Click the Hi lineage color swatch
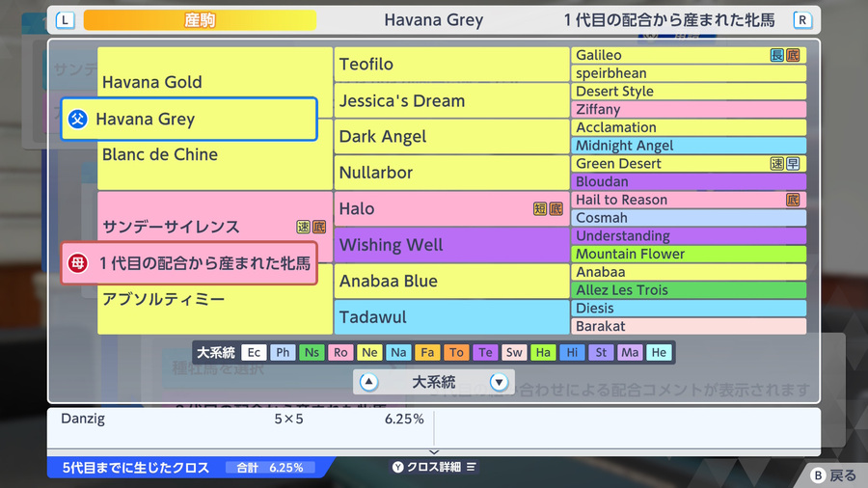Image resolution: width=868 pixels, height=488 pixels. point(572,352)
